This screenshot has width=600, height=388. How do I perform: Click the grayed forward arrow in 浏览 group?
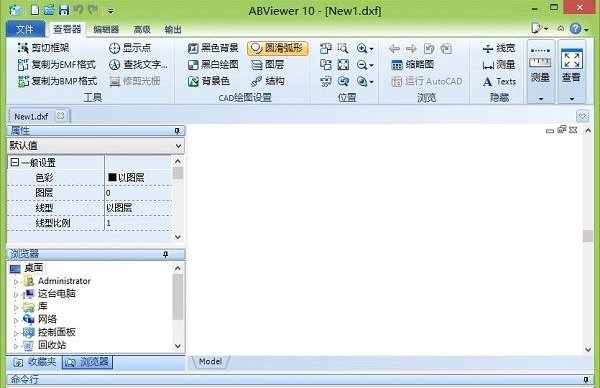411,49
